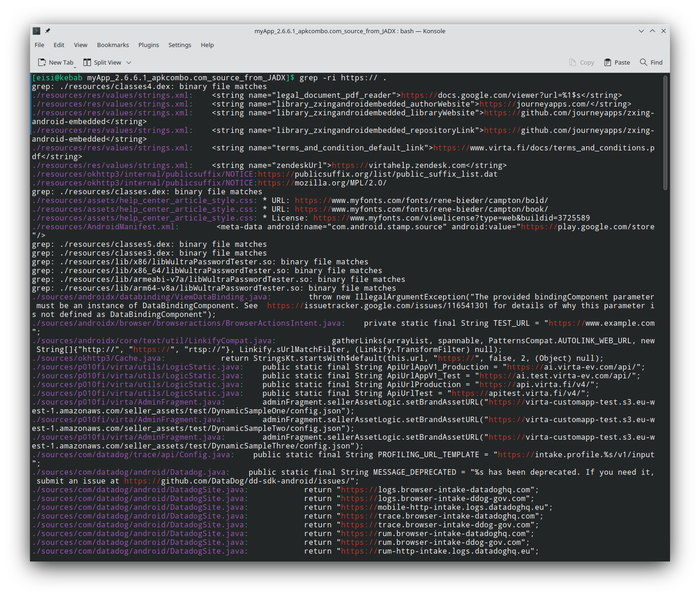Image resolution: width=700 pixels, height=597 pixels.
Task: Toggle the pin window icon in title bar
Action: 48,31
